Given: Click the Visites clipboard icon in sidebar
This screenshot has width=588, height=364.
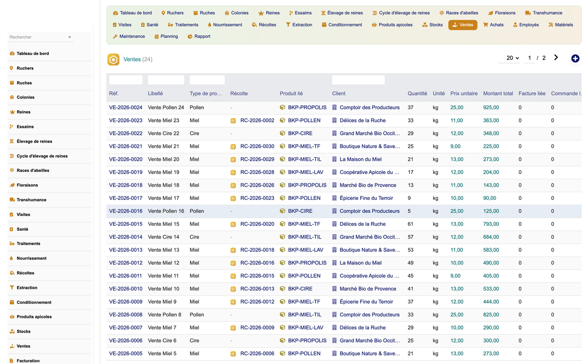Looking at the screenshot, I should [12, 215].
